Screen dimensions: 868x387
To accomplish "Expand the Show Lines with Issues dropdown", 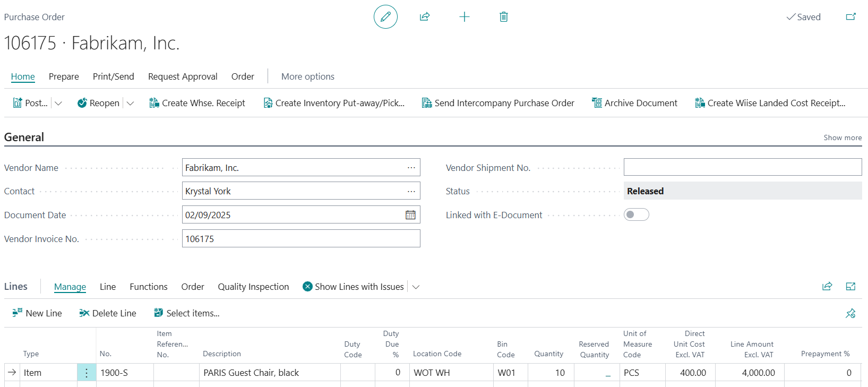I will pyautogui.click(x=416, y=287).
